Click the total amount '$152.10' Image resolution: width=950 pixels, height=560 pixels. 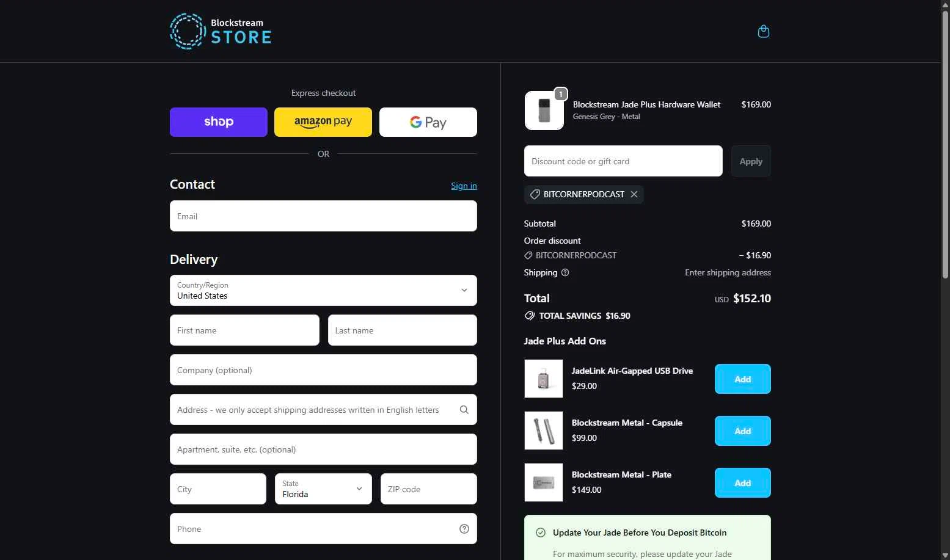coord(752,299)
